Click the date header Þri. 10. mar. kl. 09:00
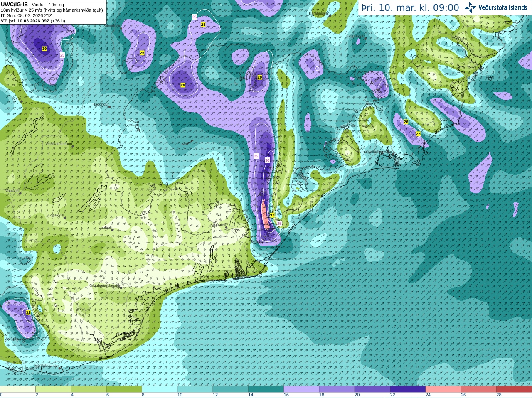The height and width of the screenshot is (398, 532). (410, 7)
